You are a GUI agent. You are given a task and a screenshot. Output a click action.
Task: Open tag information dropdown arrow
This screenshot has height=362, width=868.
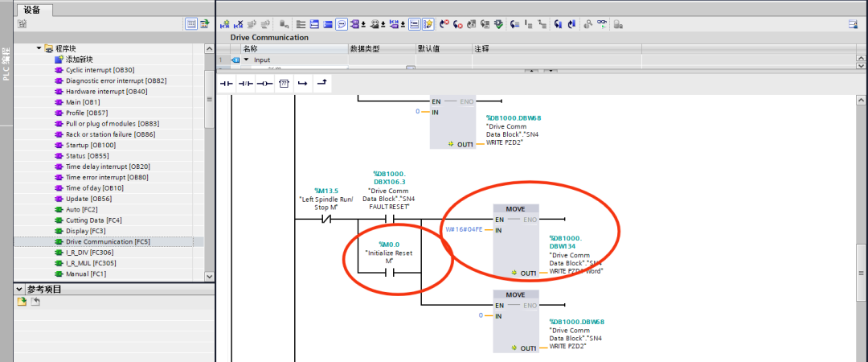coord(383,25)
